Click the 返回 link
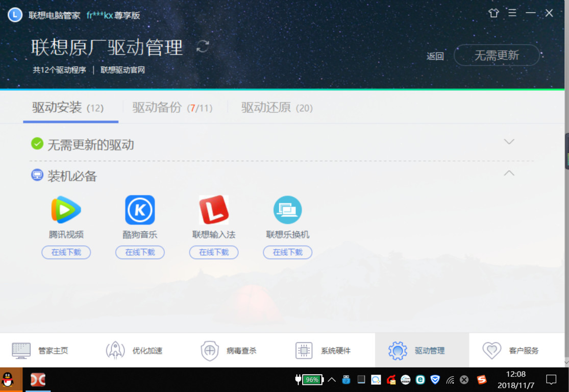The height and width of the screenshot is (392, 569). pyautogui.click(x=435, y=56)
